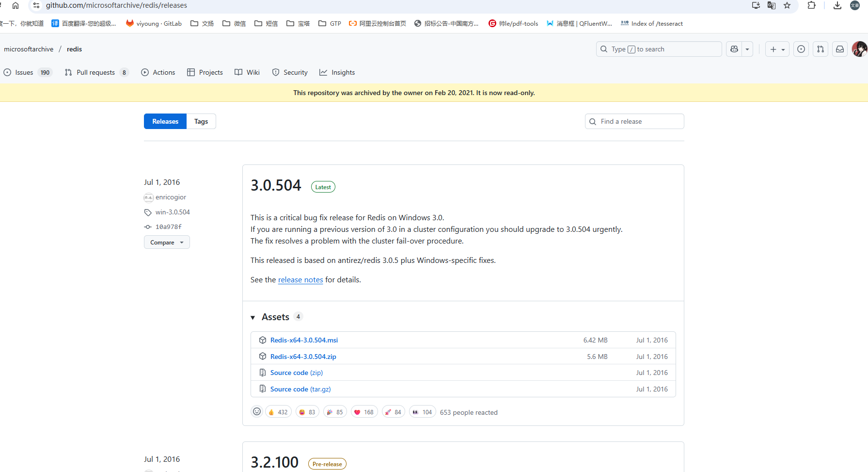Download Redis-x64-3.0.504.msi
Viewport: 868px width, 472px height.
pyautogui.click(x=304, y=340)
